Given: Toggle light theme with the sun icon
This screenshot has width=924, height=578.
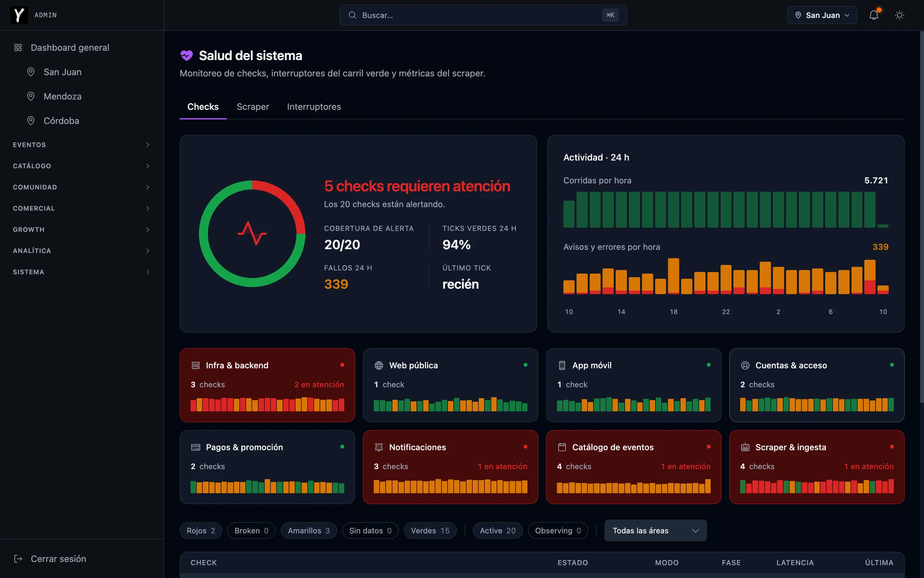Looking at the screenshot, I should click(899, 15).
